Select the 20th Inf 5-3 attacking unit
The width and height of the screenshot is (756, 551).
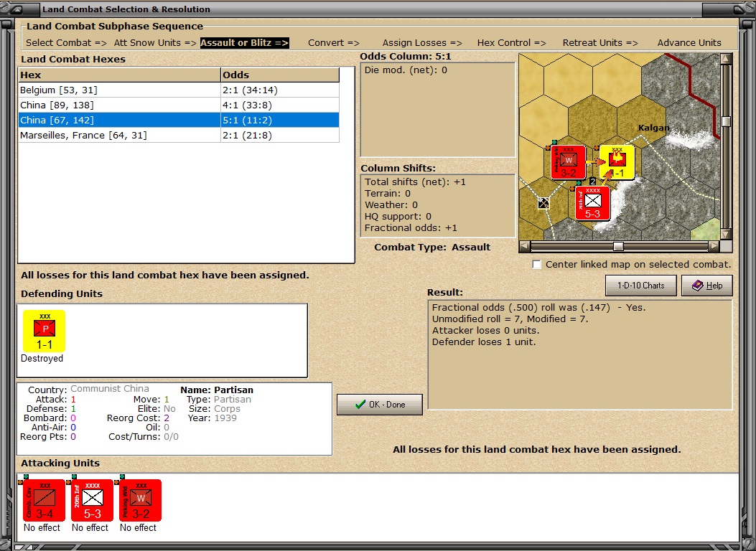pos(92,500)
